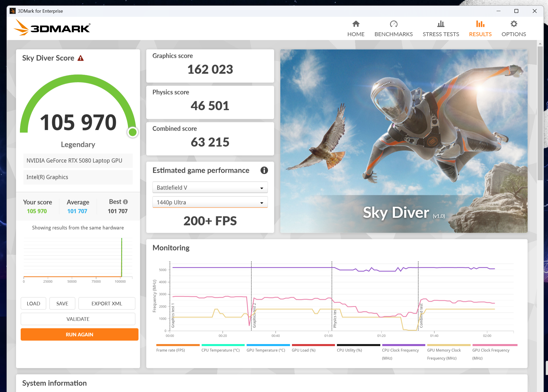Maximize the 3DMark window
The width and height of the screenshot is (548, 392).
pyautogui.click(x=516, y=11)
